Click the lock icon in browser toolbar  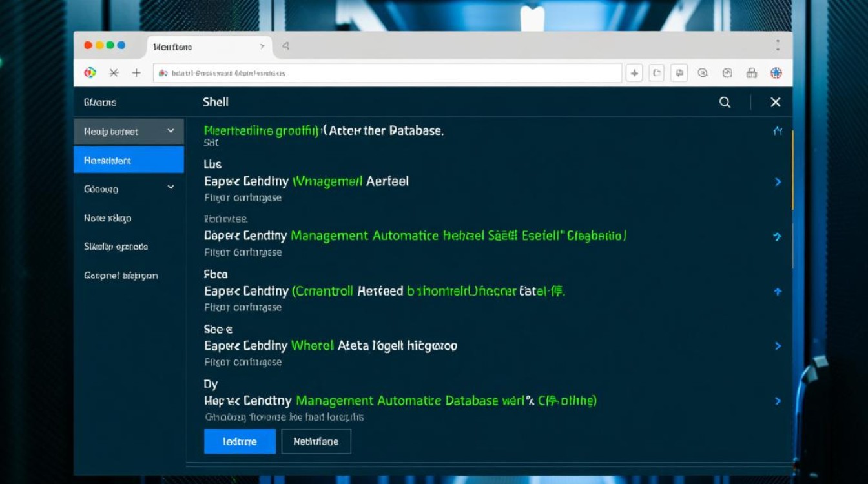pyautogui.click(x=751, y=73)
